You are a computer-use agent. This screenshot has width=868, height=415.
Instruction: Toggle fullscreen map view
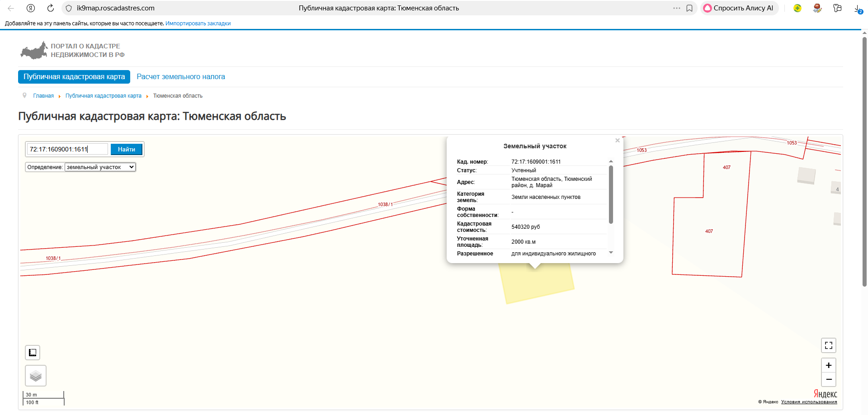(828, 345)
